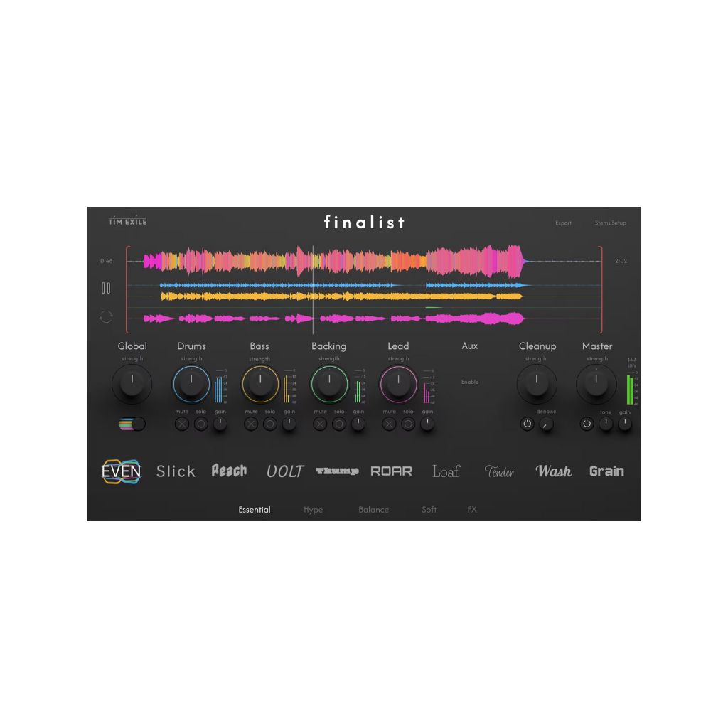
Task: Select the Slick preset style
Action: click(176, 471)
